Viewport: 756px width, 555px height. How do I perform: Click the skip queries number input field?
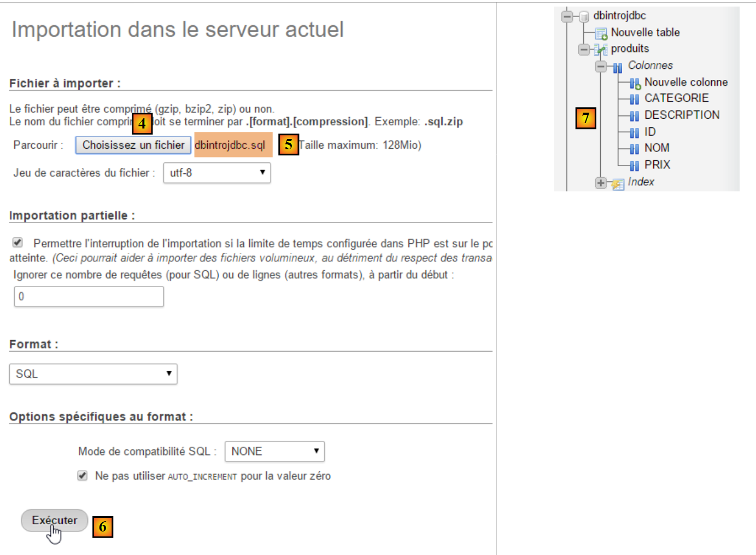click(89, 296)
